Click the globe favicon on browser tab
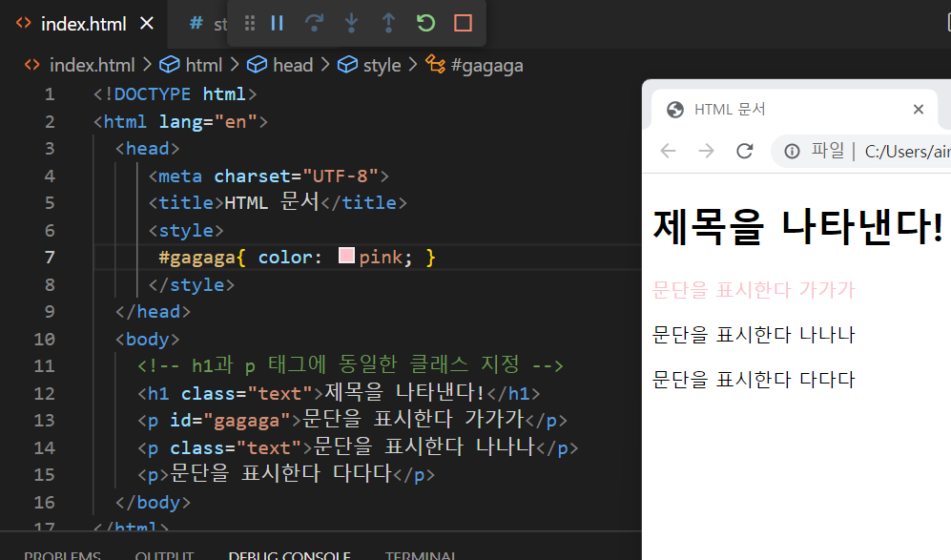This screenshot has height=560, width=951. tap(675, 109)
